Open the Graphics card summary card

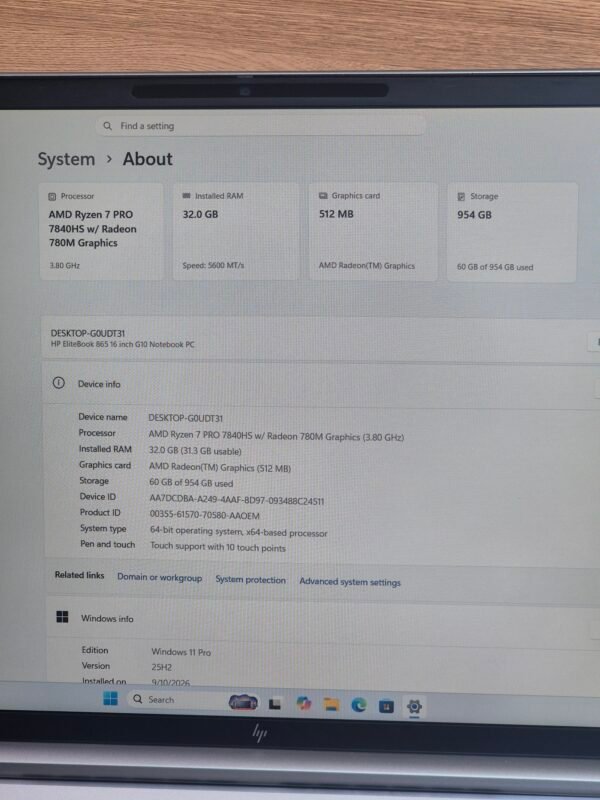point(373,232)
